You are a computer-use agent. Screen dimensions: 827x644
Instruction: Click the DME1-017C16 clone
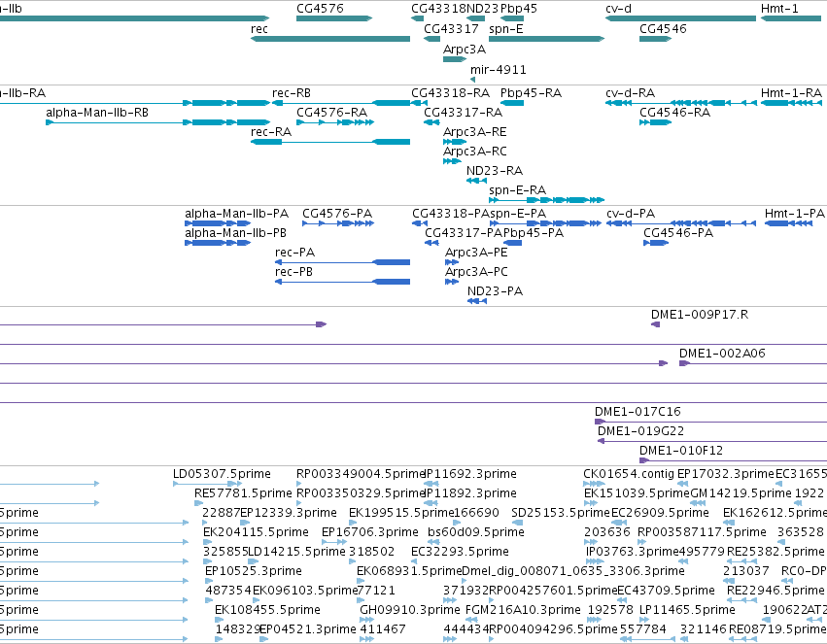pyautogui.click(x=710, y=422)
